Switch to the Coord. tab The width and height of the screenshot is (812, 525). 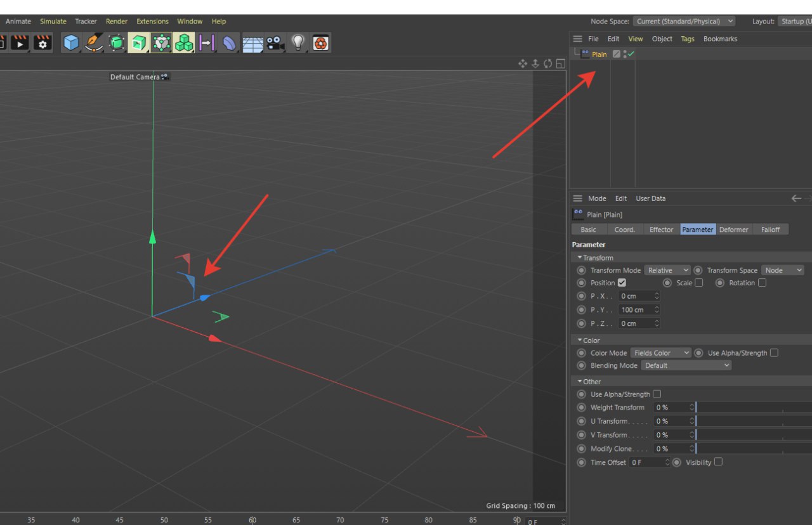point(625,230)
